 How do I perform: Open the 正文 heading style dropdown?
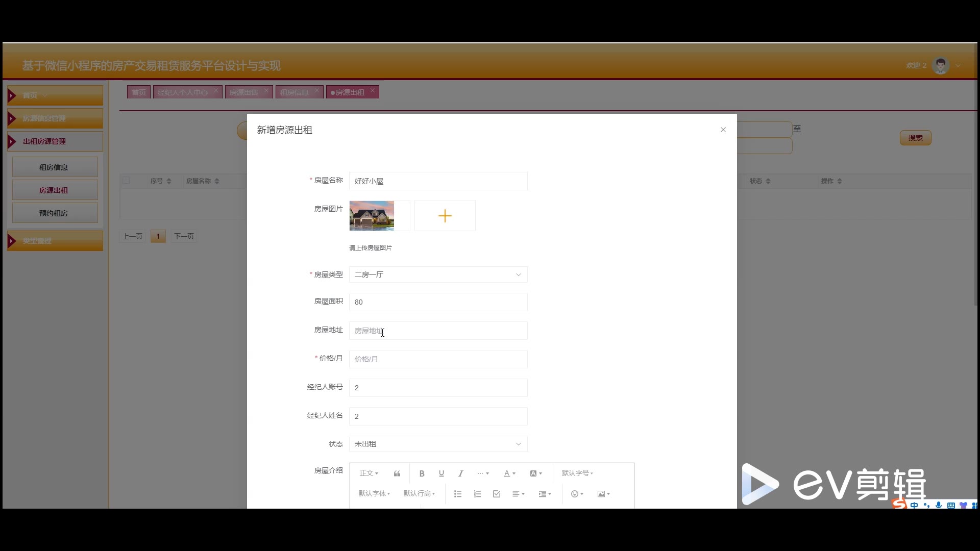369,473
